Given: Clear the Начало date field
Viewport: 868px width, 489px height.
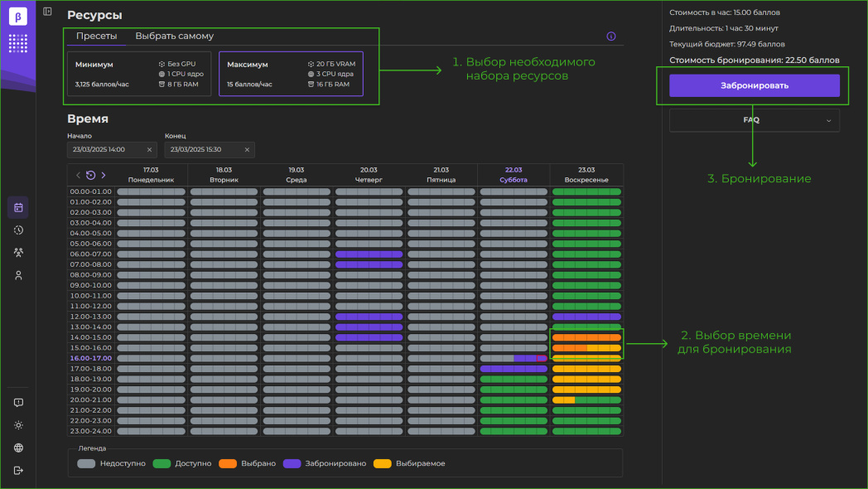Looking at the screenshot, I should pyautogui.click(x=149, y=150).
